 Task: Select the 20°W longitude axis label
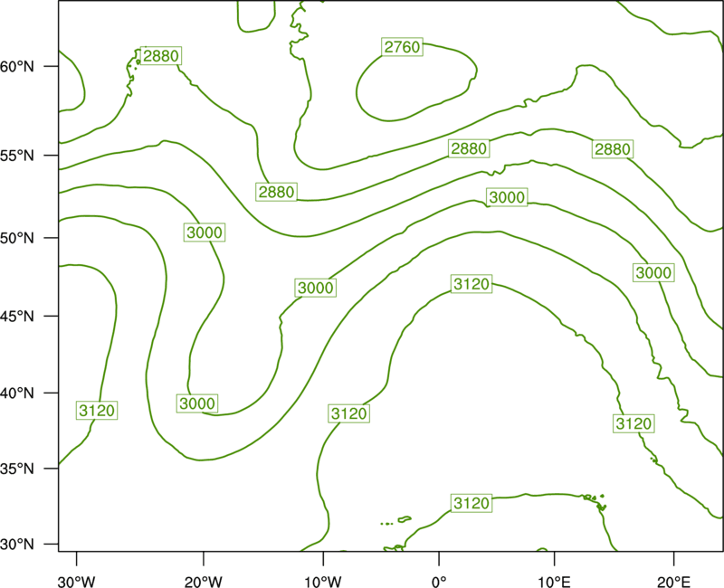pos(204,582)
